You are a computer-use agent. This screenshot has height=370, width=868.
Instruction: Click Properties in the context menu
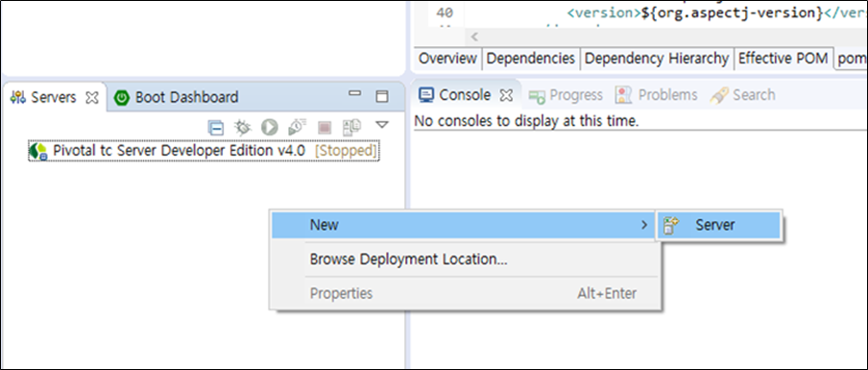click(464, 293)
